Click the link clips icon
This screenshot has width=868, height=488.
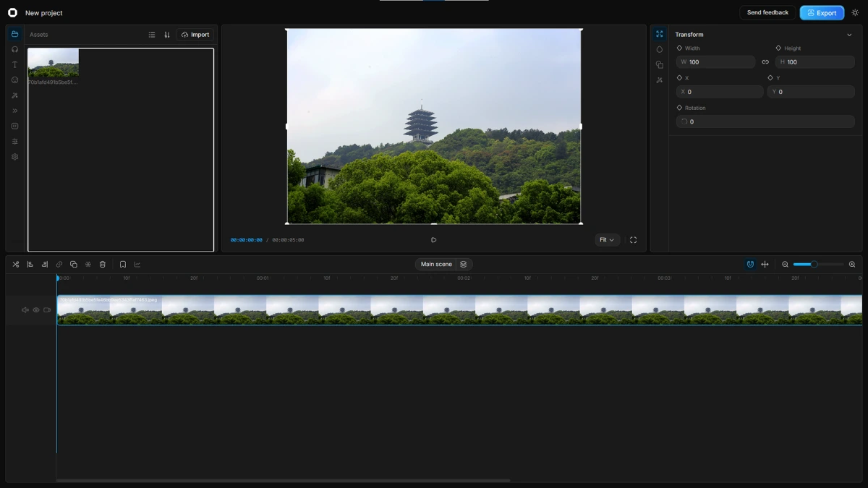click(x=59, y=265)
